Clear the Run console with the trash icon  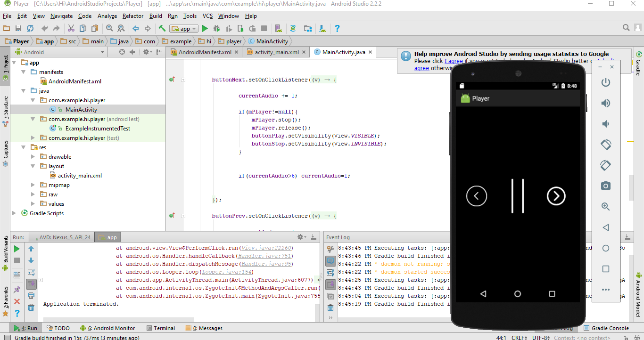(31, 307)
